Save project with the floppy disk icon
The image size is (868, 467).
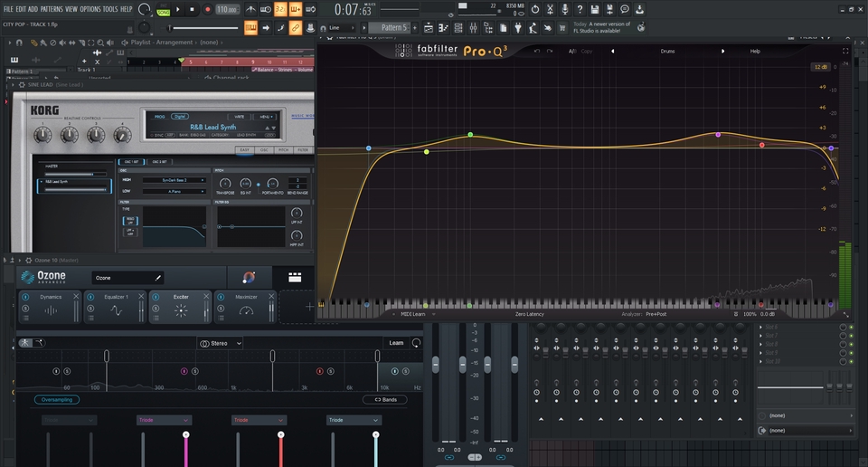coord(595,9)
